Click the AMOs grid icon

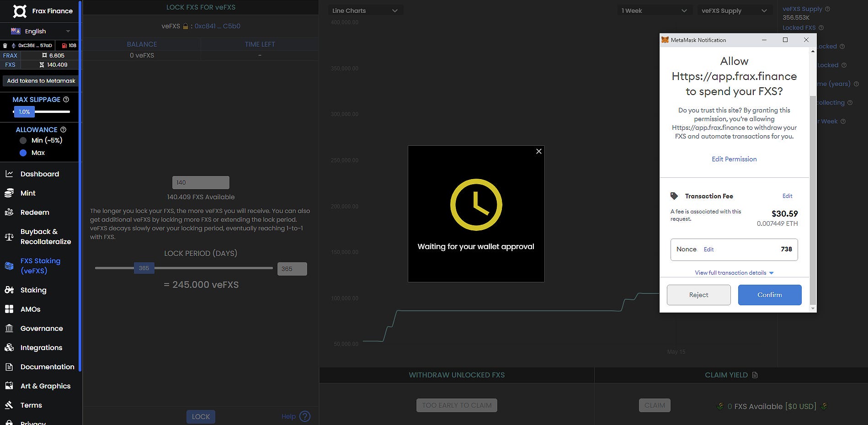[x=9, y=309]
